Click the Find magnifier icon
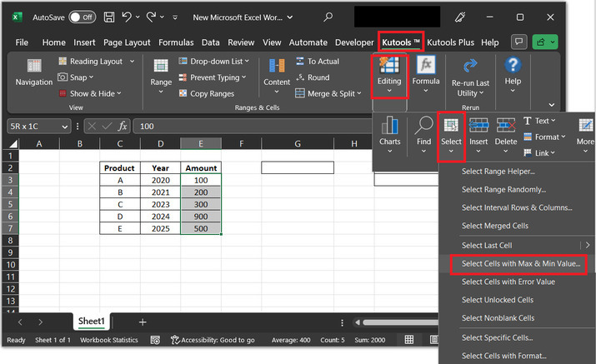This screenshot has width=596, height=364. coord(423,132)
